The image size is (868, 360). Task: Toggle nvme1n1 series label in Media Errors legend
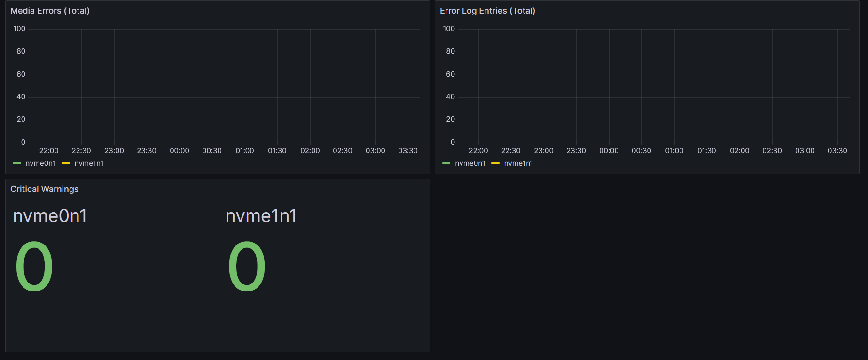click(x=89, y=163)
